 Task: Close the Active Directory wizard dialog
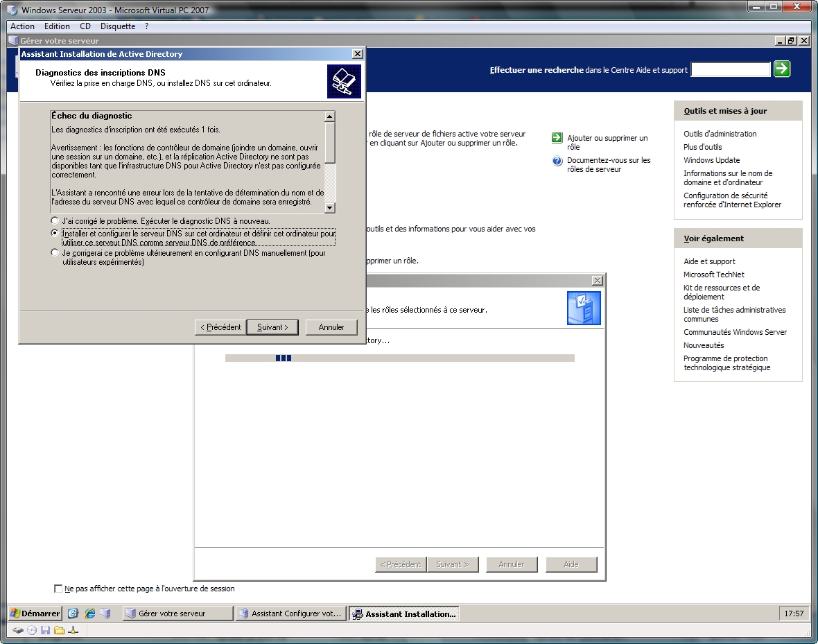click(357, 54)
